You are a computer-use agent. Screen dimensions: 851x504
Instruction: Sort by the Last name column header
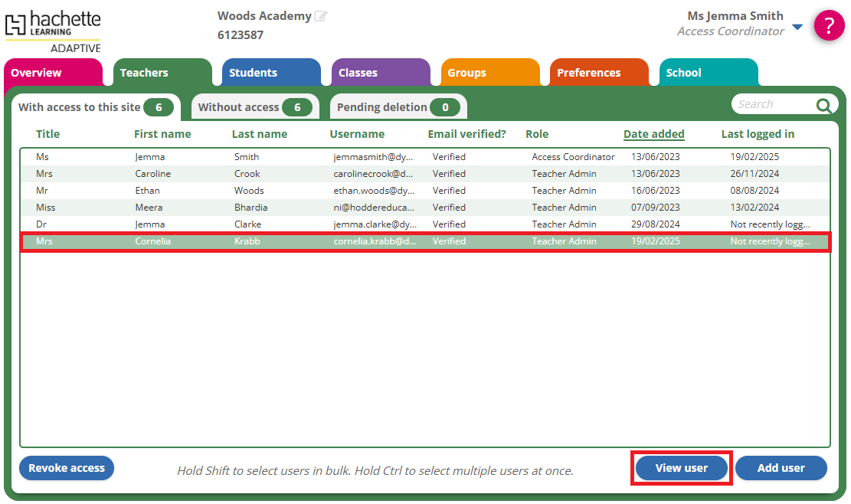pyautogui.click(x=259, y=134)
